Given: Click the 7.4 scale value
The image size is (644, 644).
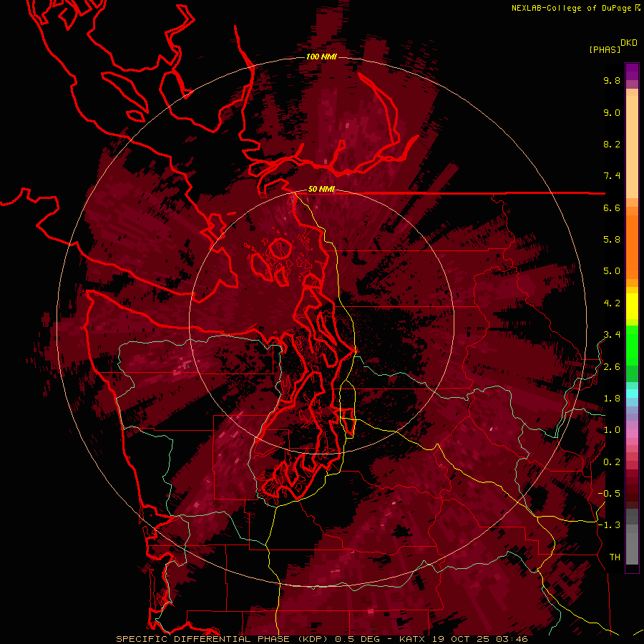Looking at the screenshot, I should point(612,176).
